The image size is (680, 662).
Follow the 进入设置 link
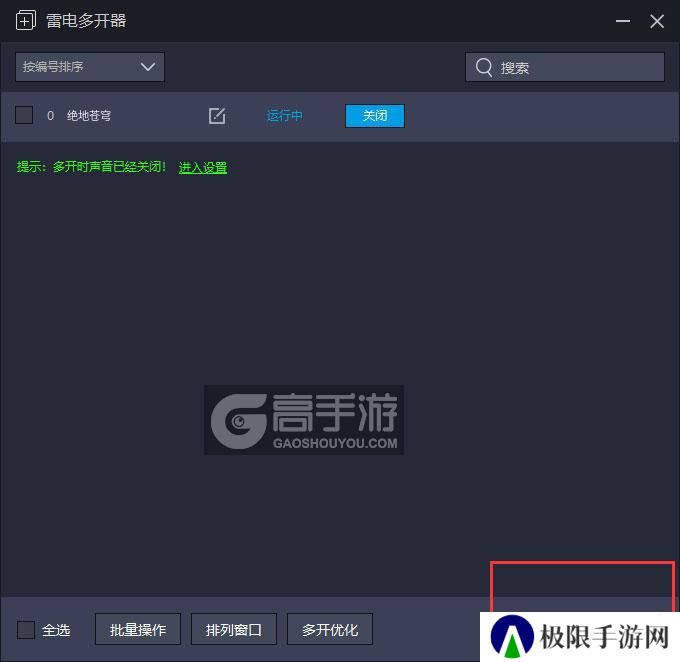pos(203,167)
